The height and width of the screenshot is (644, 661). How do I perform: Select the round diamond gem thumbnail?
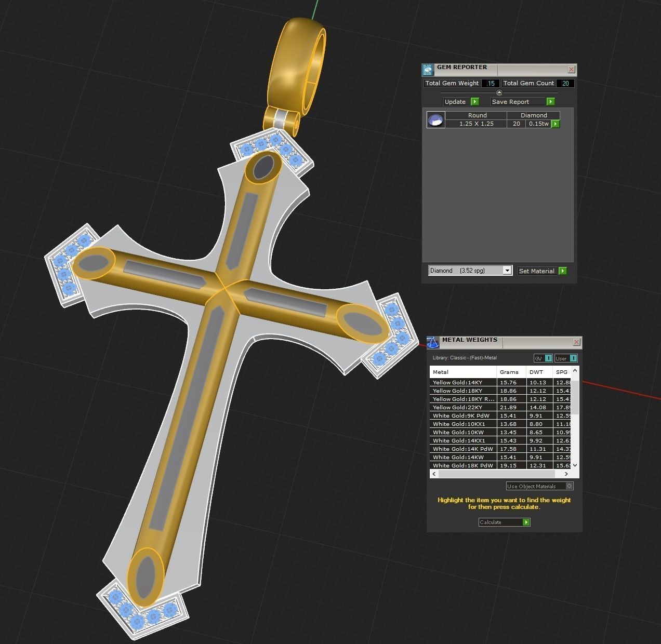(x=436, y=119)
